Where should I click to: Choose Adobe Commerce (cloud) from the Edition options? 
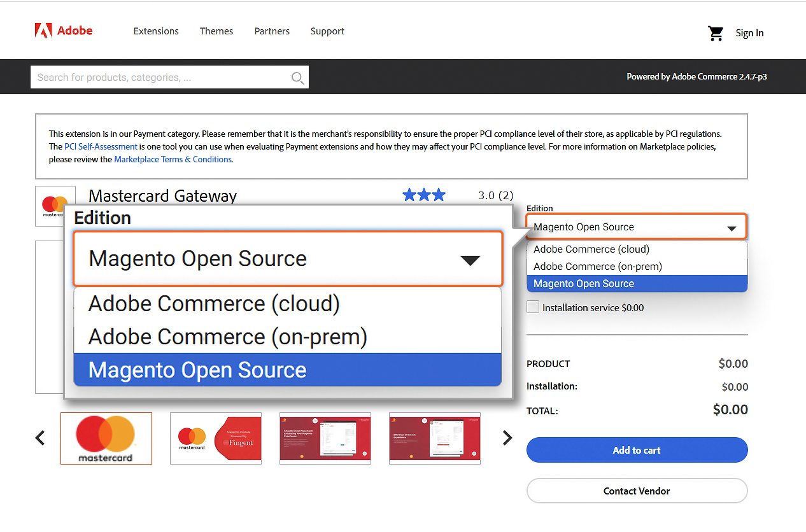click(x=637, y=249)
